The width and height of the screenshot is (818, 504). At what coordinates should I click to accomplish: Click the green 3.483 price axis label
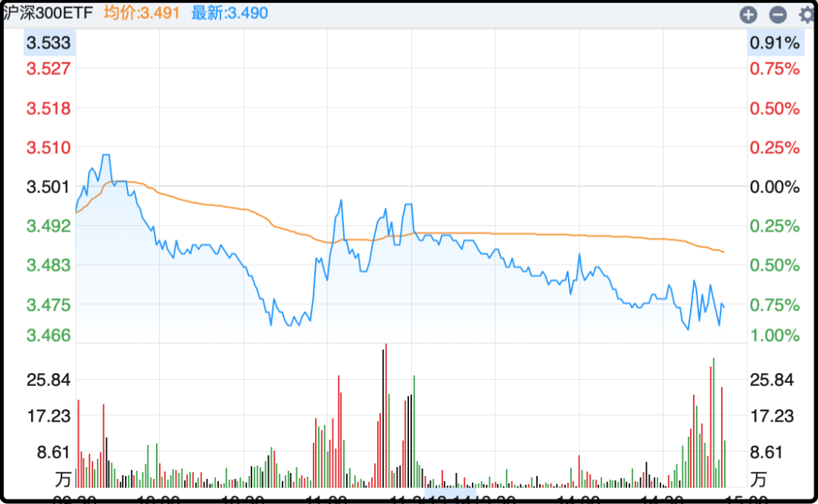point(48,266)
